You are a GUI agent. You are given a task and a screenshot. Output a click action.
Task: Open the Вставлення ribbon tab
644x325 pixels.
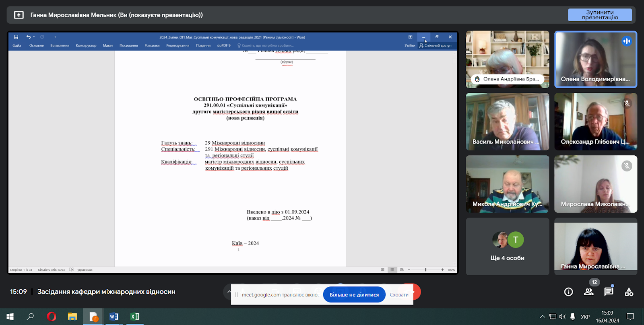click(x=60, y=45)
